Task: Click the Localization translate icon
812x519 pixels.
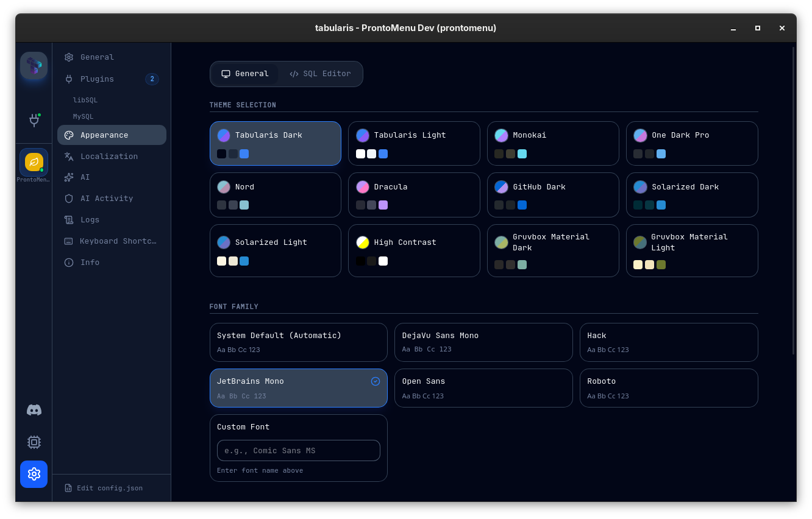Action: [x=69, y=157]
